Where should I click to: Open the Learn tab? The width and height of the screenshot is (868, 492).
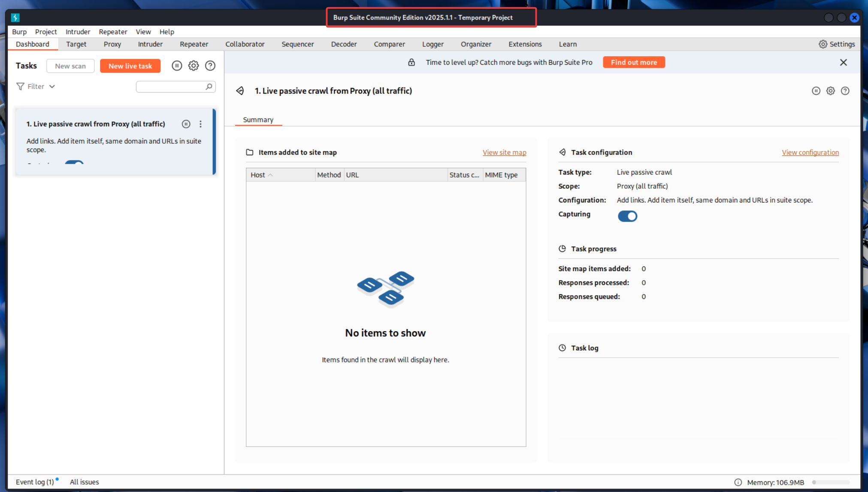(x=568, y=44)
